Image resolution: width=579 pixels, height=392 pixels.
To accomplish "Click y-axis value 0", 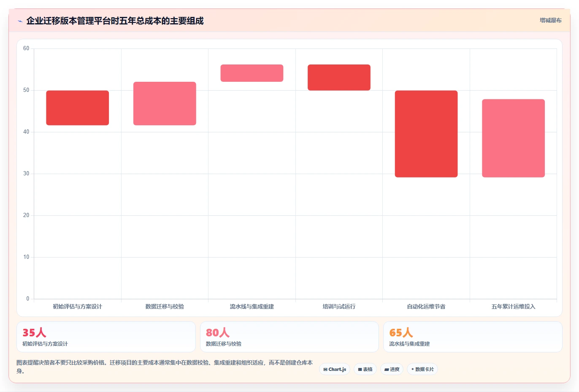I will (28, 299).
